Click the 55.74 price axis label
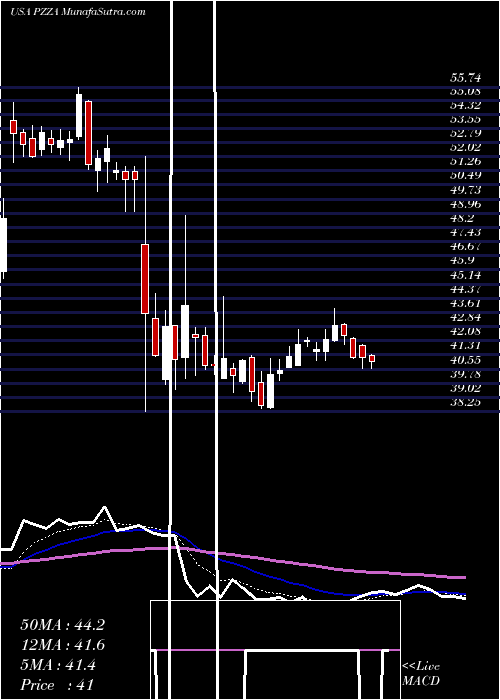This screenshot has width=500, height=700. coord(466,78)
